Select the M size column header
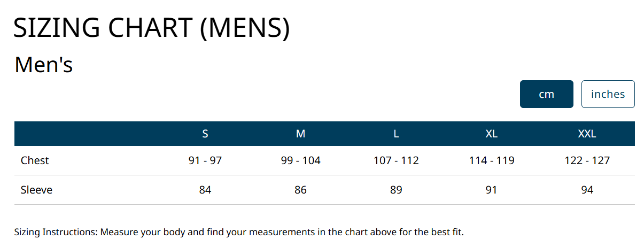 click(300, 134)
